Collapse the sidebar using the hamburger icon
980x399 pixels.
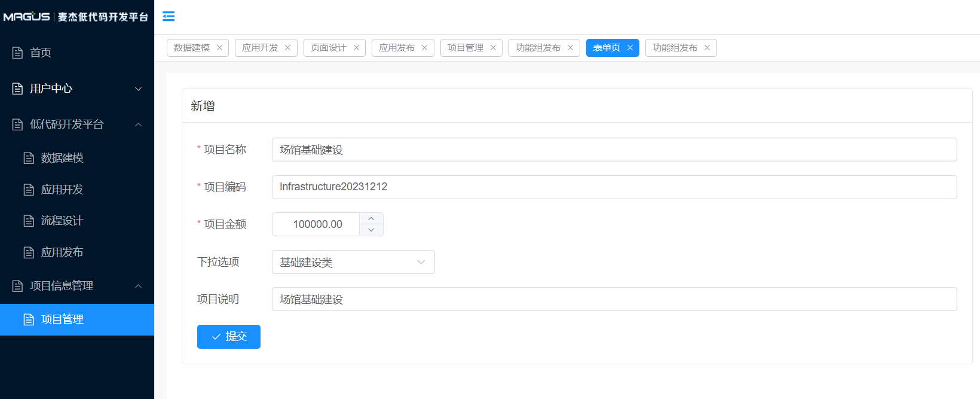[x=169, y=16]
